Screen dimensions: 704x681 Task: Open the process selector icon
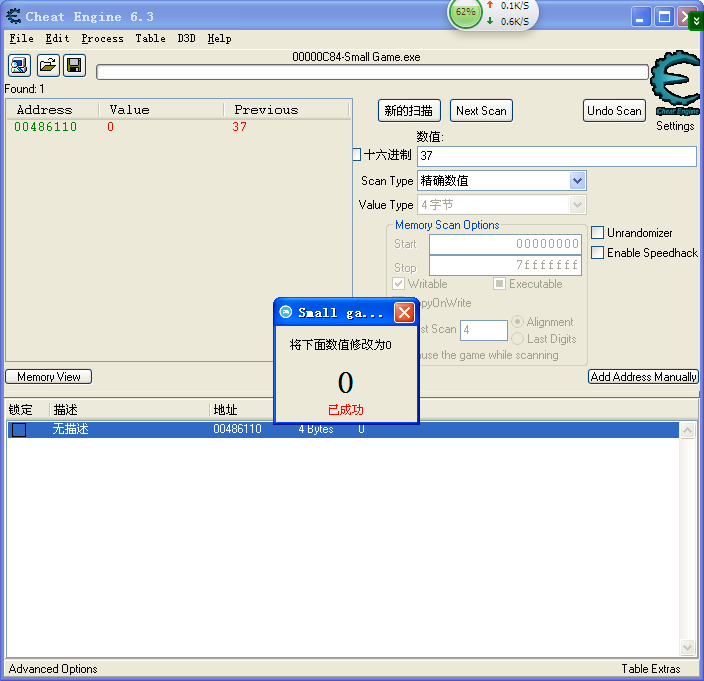coord(19,66)
